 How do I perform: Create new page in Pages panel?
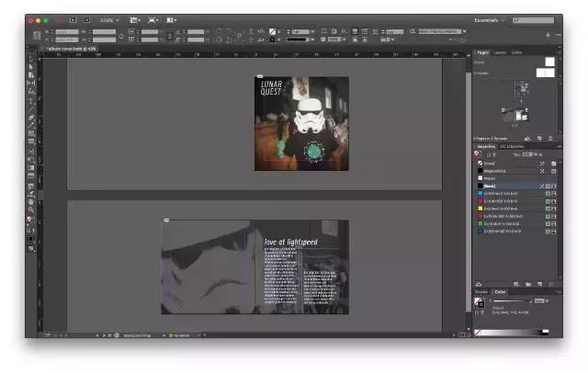tap(540, 137)
